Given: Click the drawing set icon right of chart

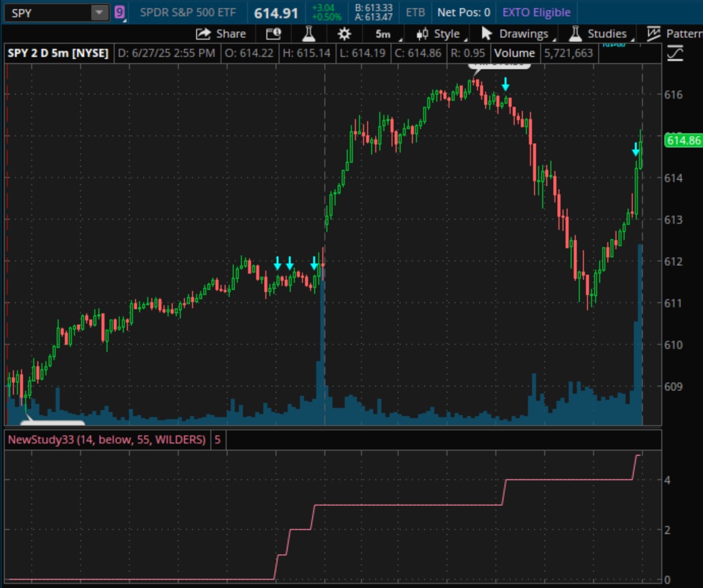Looking at the screenshot, I should coord(674,54).
